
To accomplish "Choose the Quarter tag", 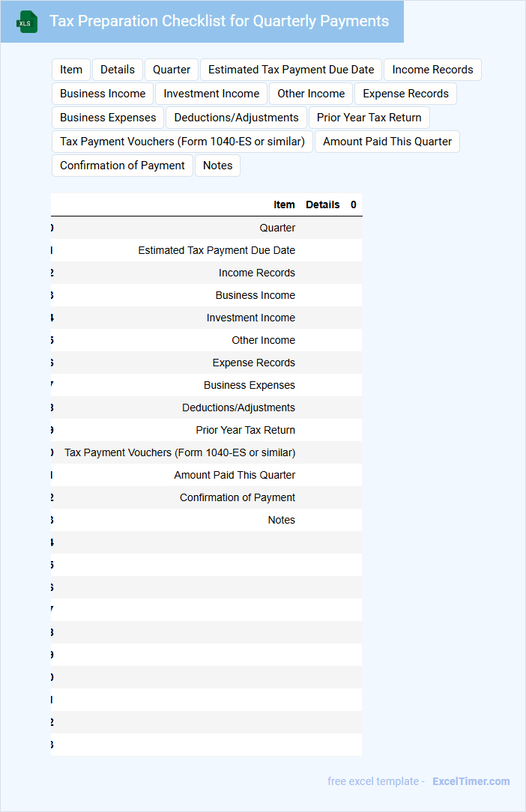I will pyautogui.click(x=172, y=70).
